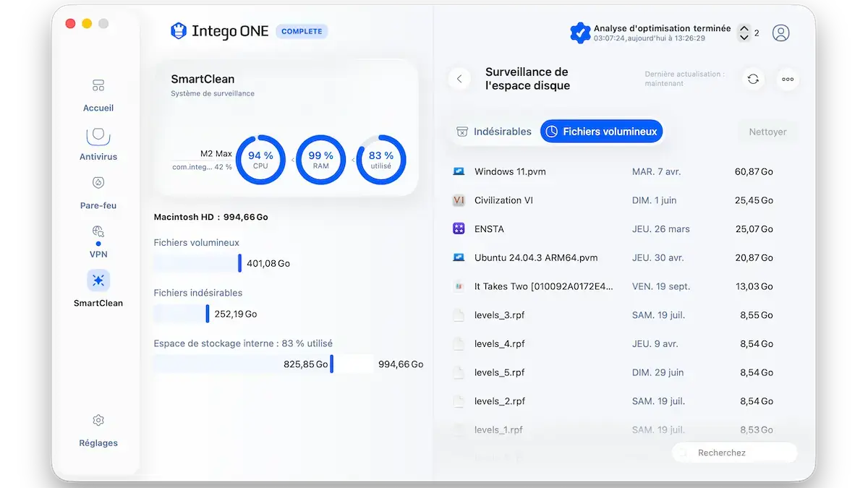Click the optimization complete badge icon
Image resolution: width=868 pixels, height=488 pixels.
pos(580,33)
